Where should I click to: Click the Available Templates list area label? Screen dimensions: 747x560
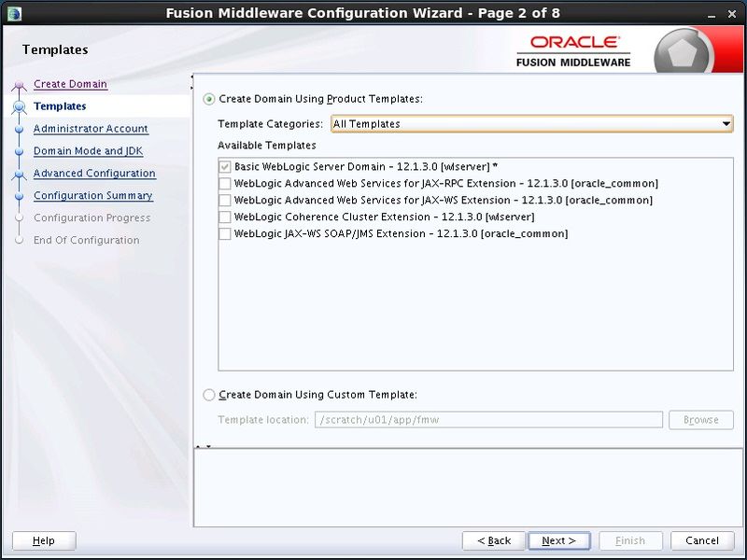coord(267,146)
